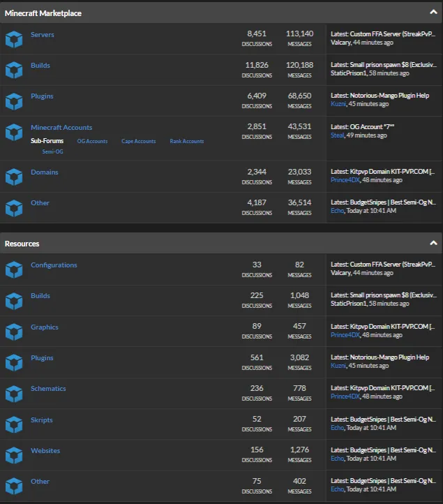The width and height of the screenshot is (443, 504).
Task: Go to Rank Accounts sub-forum
Action: 187,141
